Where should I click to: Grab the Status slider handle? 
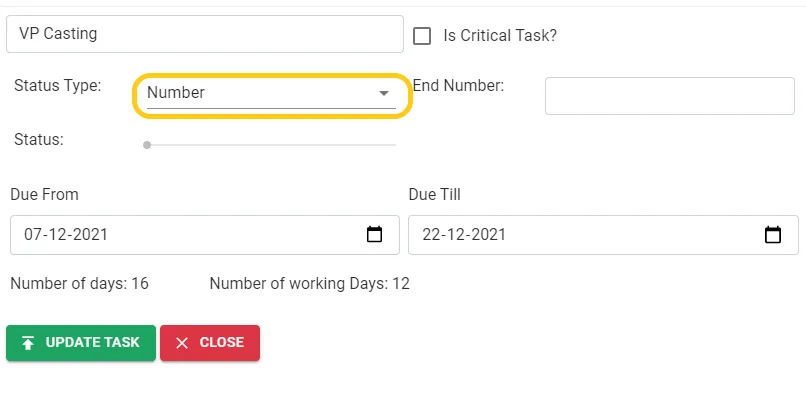coord(147,145)
